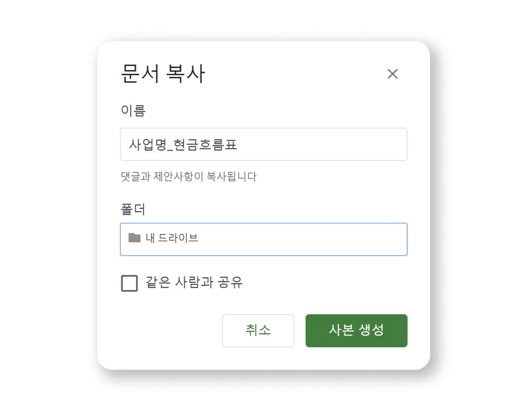Viewport: 532px width, 412px height.
Task: Click the 문서 복사 dialog title
Action: pyautogui.click(x=163, y=73)
